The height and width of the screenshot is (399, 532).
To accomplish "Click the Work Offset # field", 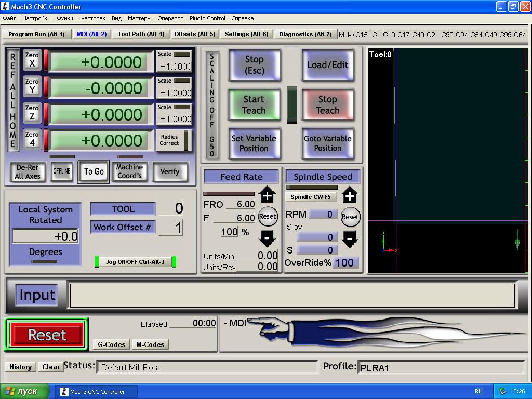I will (x=170, y=228).
